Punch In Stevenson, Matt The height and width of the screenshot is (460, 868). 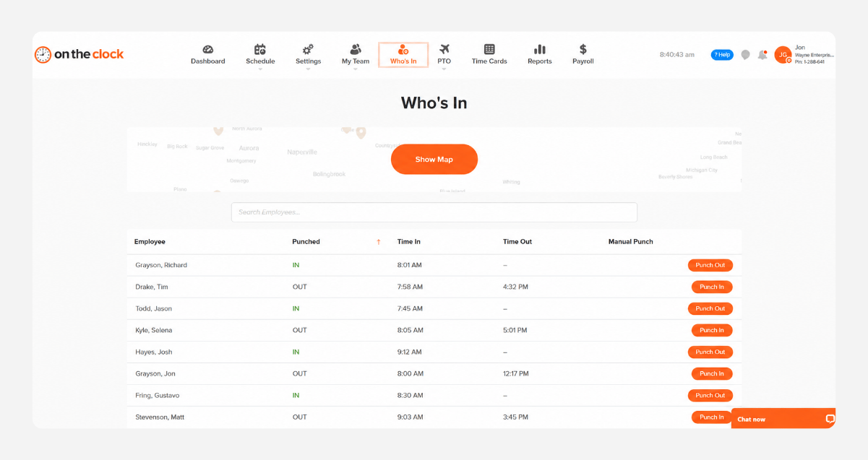point(712,417)
